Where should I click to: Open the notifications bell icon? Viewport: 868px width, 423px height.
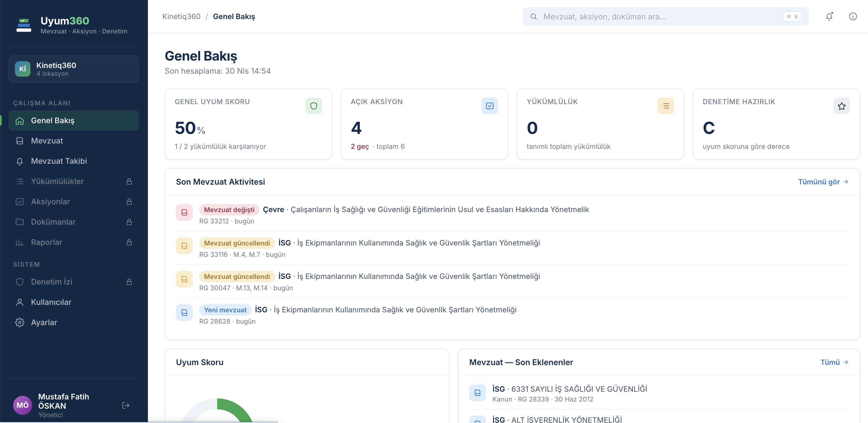point(829,16)
